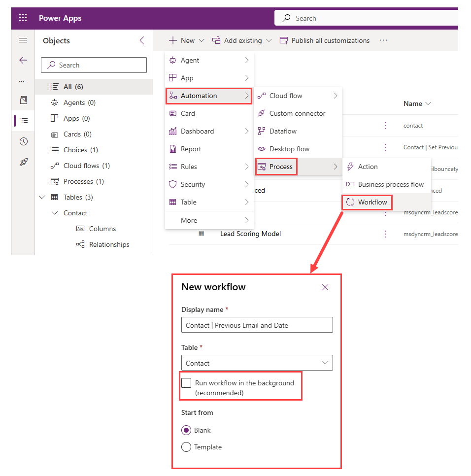Open the Add existing dropdown
Image resolution: width=471 pixels, height=476 pixels.
(x=242, y=40)
